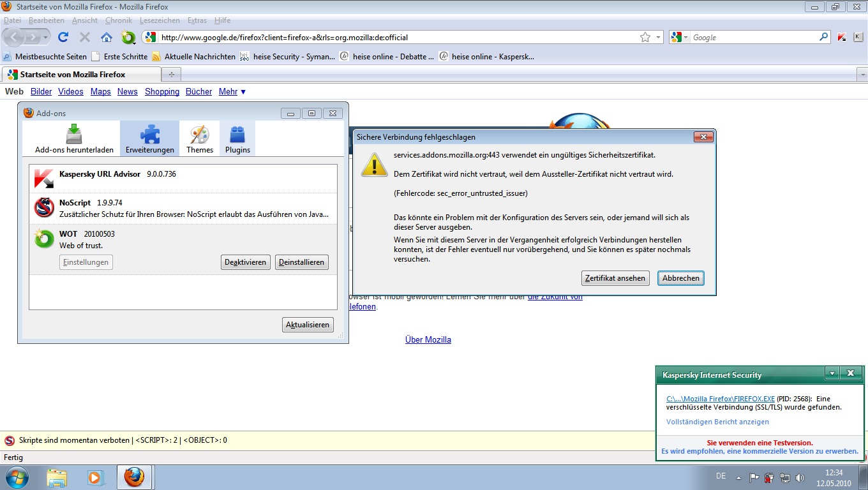Open the new tab button
The width and height of the screenshot is (868, 490).
click(x=170, y=75)
